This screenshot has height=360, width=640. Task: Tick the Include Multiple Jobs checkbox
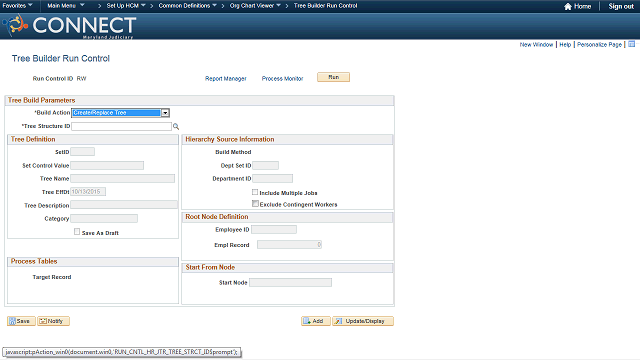[x=255, y=192]
